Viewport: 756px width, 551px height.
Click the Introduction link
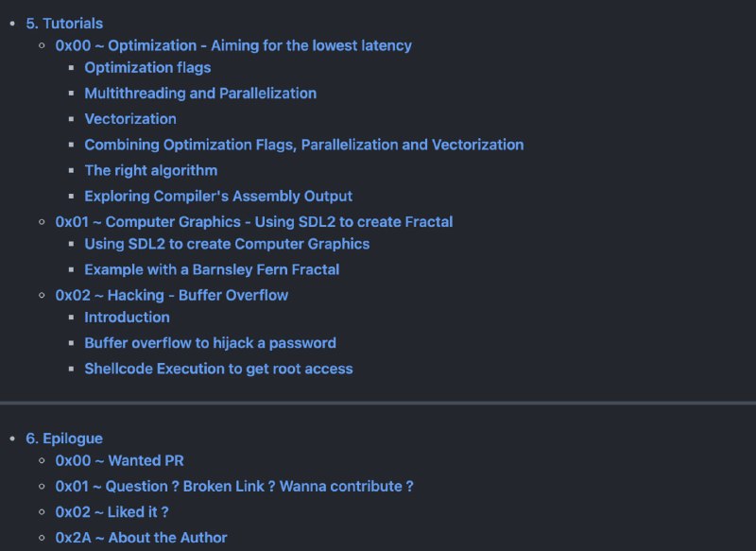(x=127, y=318)
